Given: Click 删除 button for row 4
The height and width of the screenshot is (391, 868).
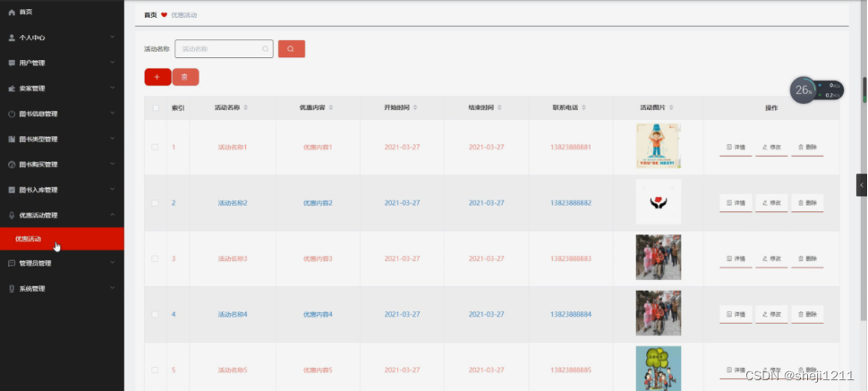Looking at the screenshot, I should [807, 315].
